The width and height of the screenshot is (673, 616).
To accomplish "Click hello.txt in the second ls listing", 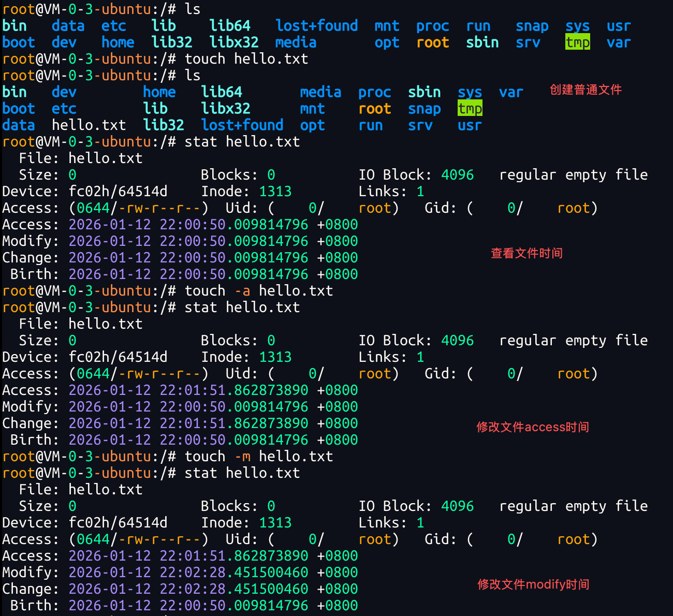I will point(89,125).
